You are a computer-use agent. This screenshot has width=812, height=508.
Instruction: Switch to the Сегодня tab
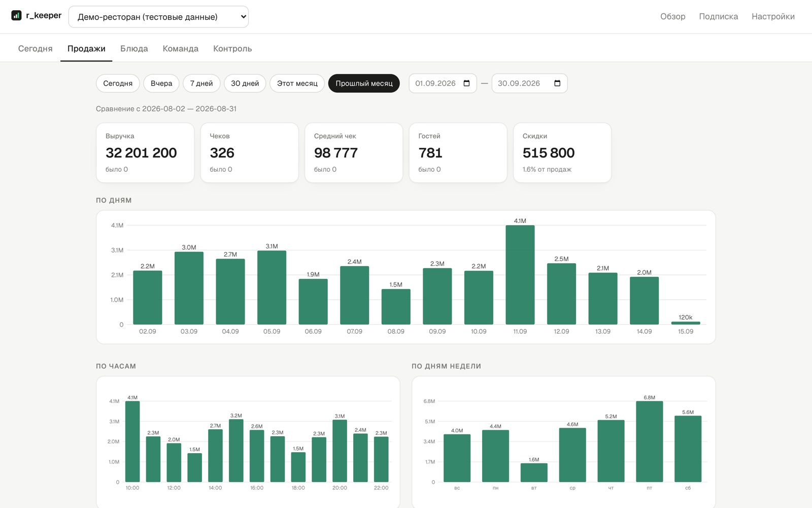pyautogui.click(x=36, y=49)
